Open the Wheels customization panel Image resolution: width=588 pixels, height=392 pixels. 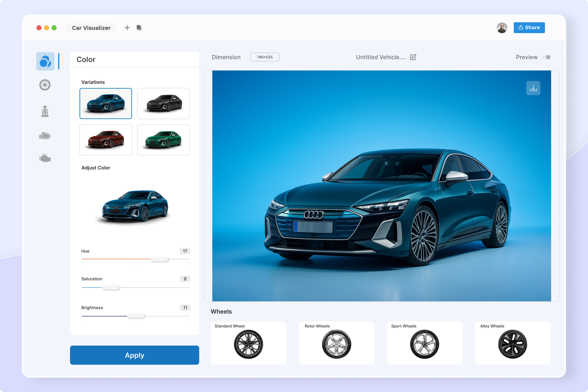(x=45, y=85)
